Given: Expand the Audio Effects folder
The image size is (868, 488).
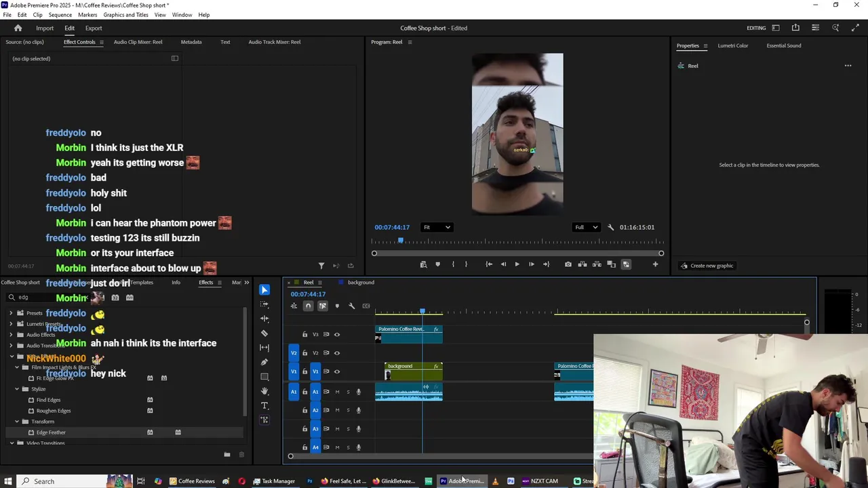Looking at the screenshot, I should click(11, 335).
